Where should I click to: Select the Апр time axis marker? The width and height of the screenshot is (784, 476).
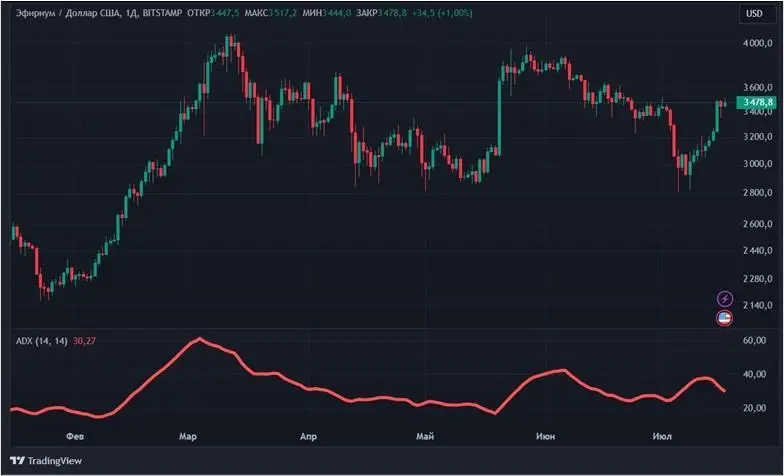coord(308,437)
